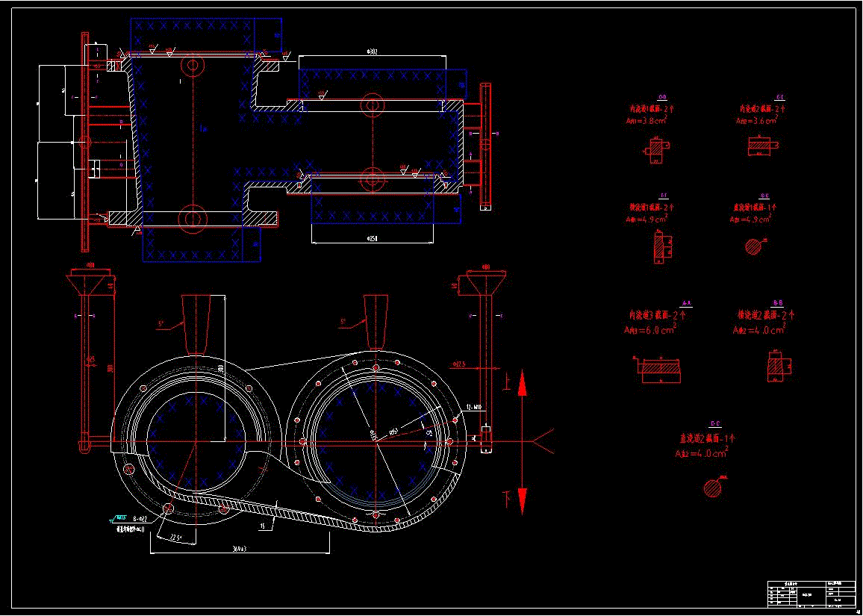Select the Φ251 dimension text
The height and width of the screenshot is (616, 863).
372,239
